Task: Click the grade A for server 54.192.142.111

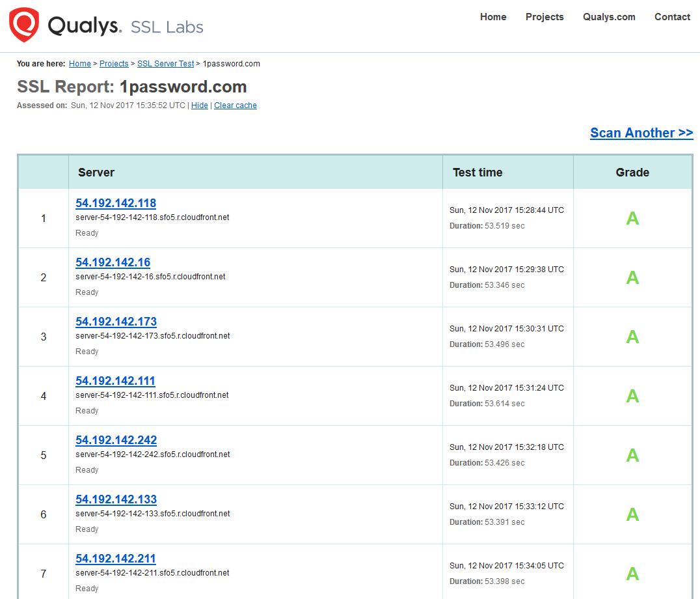Action: (x=632, y=397)
